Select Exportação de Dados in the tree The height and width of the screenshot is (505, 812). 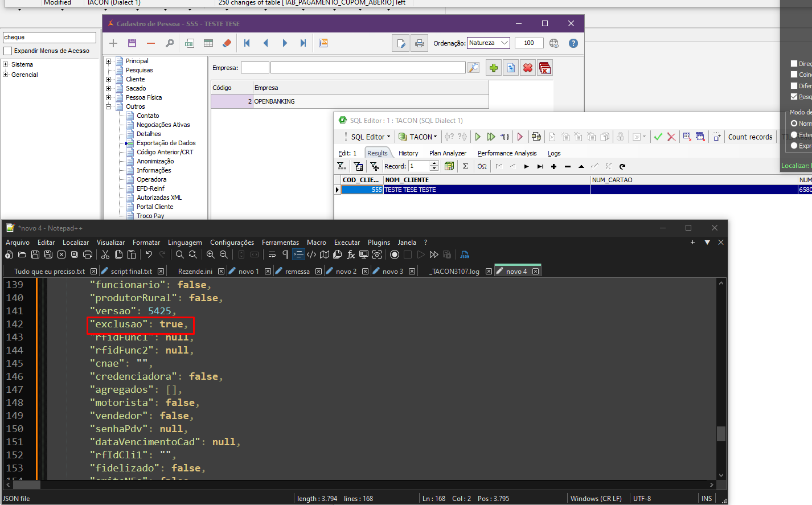click(166, 143)
